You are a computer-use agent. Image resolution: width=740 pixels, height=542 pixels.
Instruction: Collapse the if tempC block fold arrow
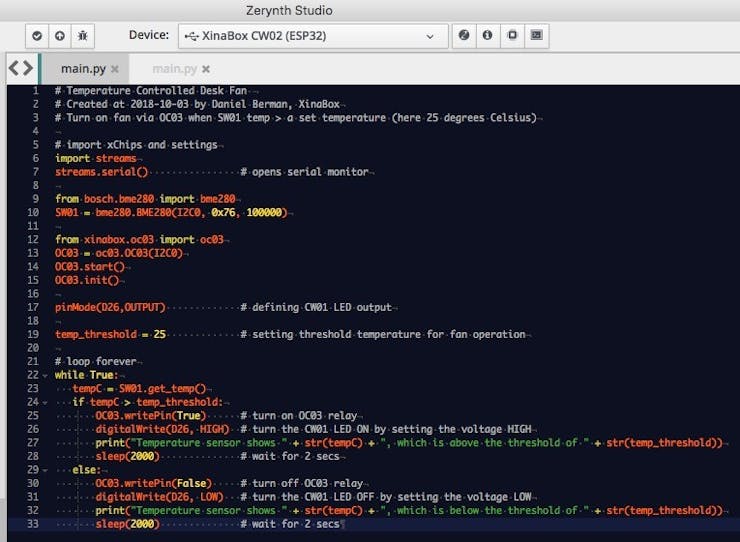click(45, 403)
